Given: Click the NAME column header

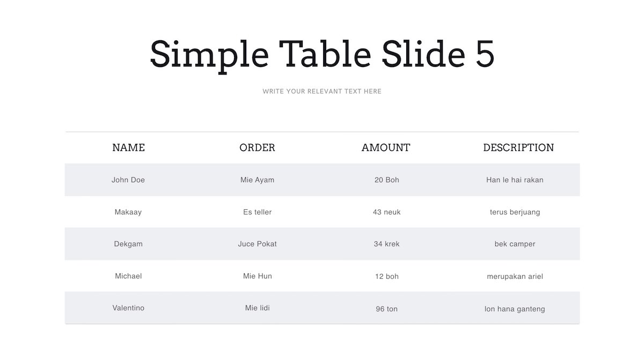Looking at the screenshot, I should (128, 147).
